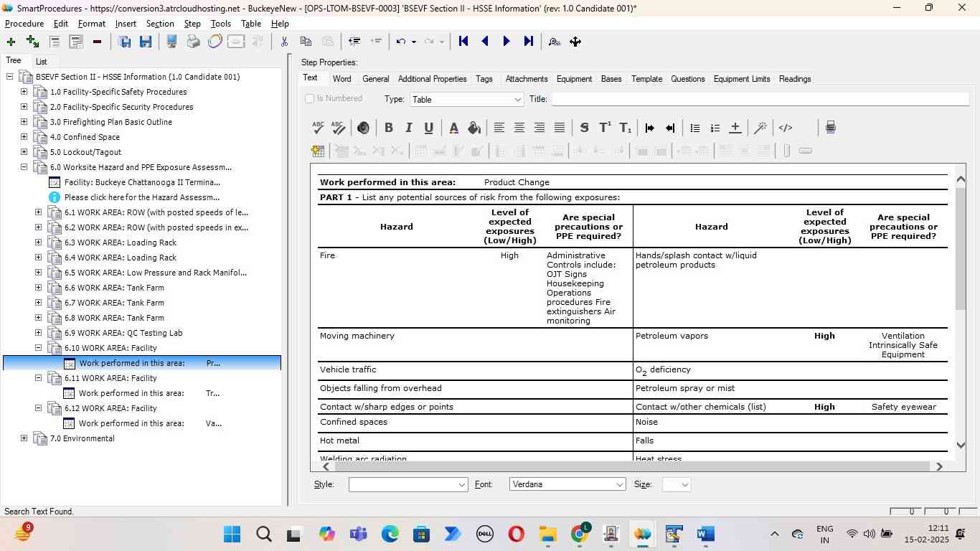980x551 pixels.
Task: Select 'Please click here for the Hazard Assessm...' item
Action: click(x=142, y=197)
